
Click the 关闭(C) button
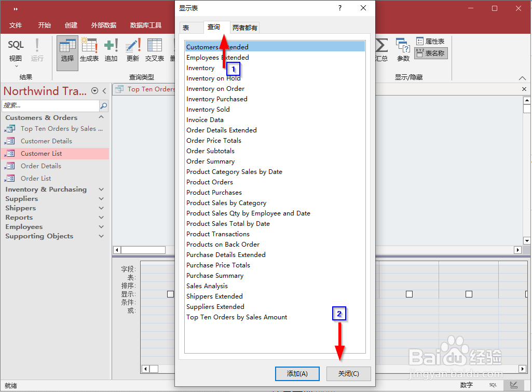tap(348, 374)
